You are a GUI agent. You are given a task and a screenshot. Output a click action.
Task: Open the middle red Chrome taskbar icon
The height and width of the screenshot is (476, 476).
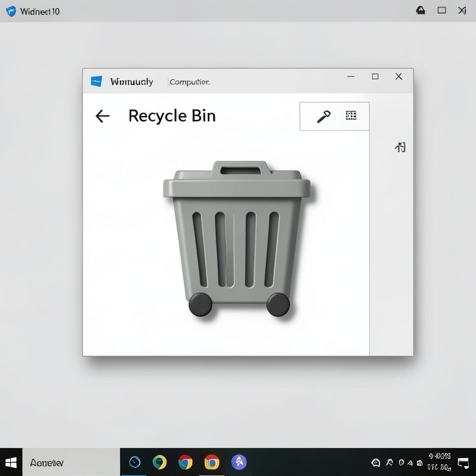coord(185,463)
